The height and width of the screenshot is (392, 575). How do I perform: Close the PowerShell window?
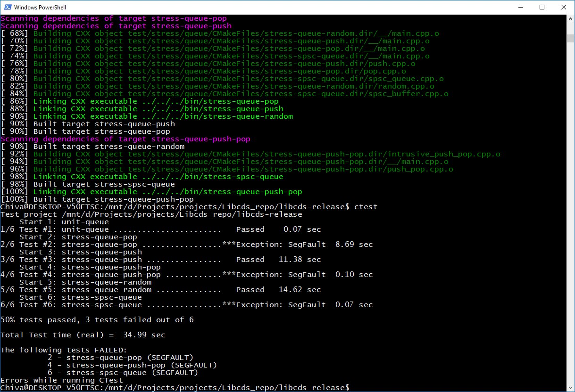click(x=564, y=7)
